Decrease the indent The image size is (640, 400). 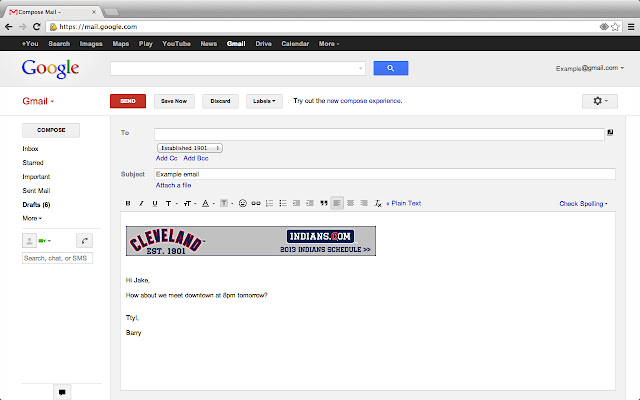(x=296, y=203)
